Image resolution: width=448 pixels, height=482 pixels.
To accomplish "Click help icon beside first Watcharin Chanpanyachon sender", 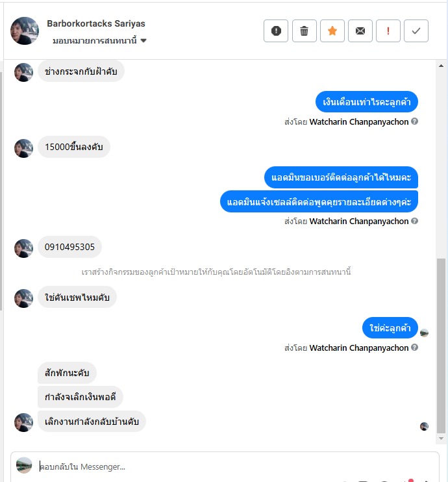I will click(414, 121).
